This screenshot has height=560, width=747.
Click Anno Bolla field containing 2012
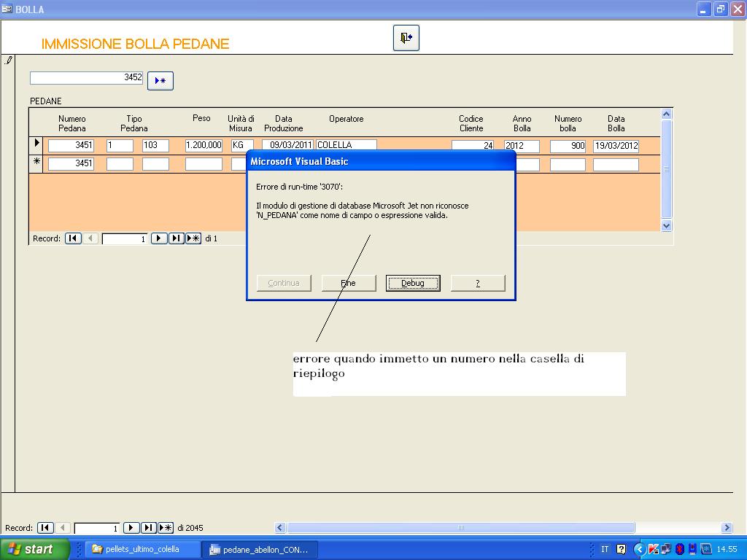point(522,146)
